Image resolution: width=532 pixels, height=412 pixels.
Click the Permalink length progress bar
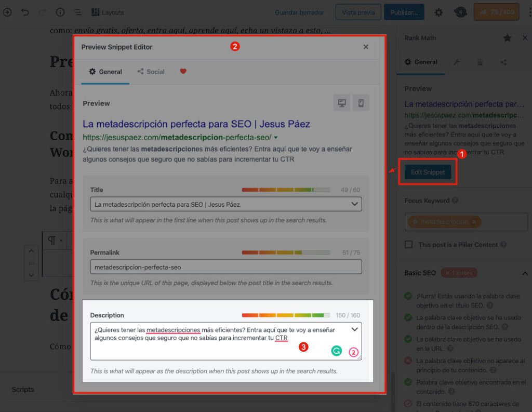pos(286,252)
